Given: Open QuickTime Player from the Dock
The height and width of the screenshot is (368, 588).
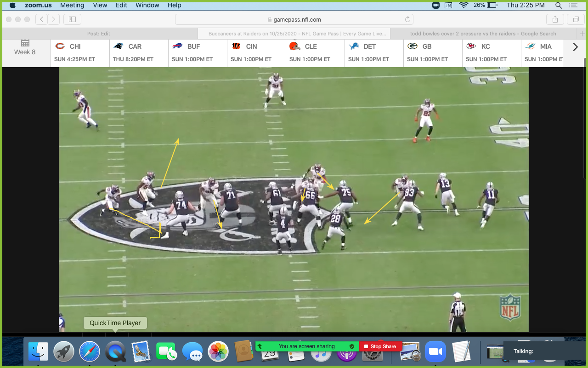Looking at the screenshot, I should click(115, 351).
